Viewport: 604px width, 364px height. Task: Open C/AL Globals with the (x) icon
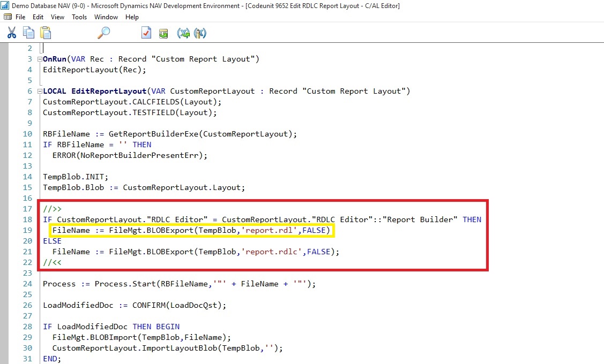(x=183, y=33)
